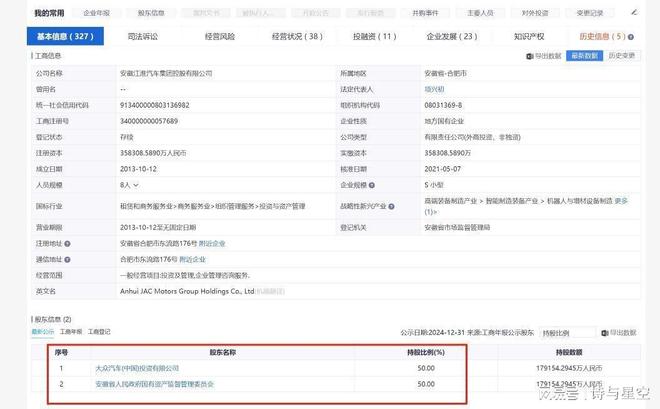Click the Excel icon for 导出数据 in 工商信息

[530, 56]
